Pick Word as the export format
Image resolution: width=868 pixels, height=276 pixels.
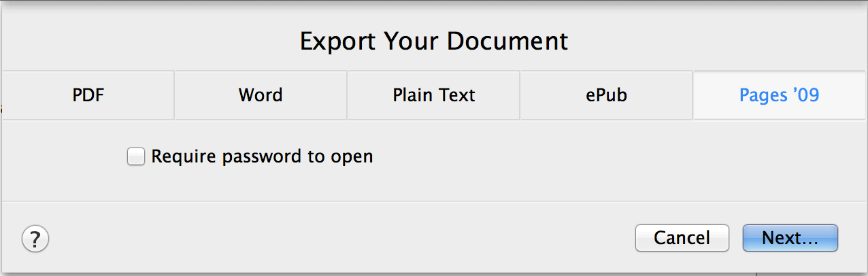coord(261,95)
